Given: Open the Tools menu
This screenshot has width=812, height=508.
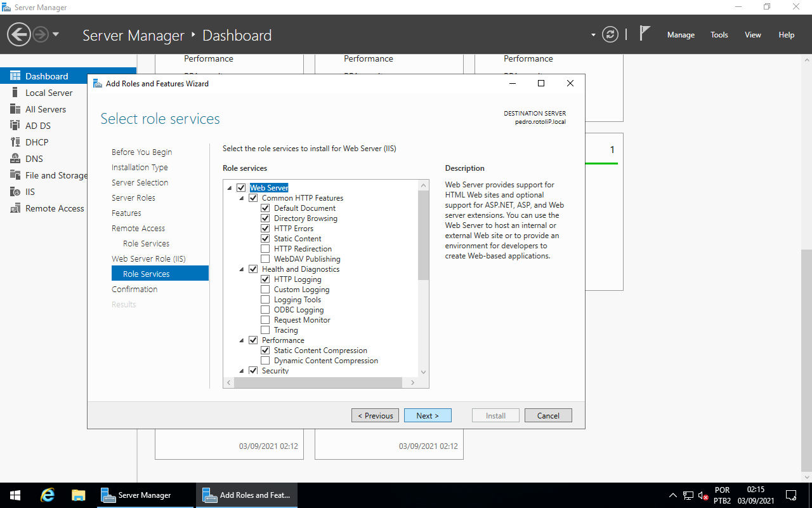Looking at the screenshot, I should 719,35.
